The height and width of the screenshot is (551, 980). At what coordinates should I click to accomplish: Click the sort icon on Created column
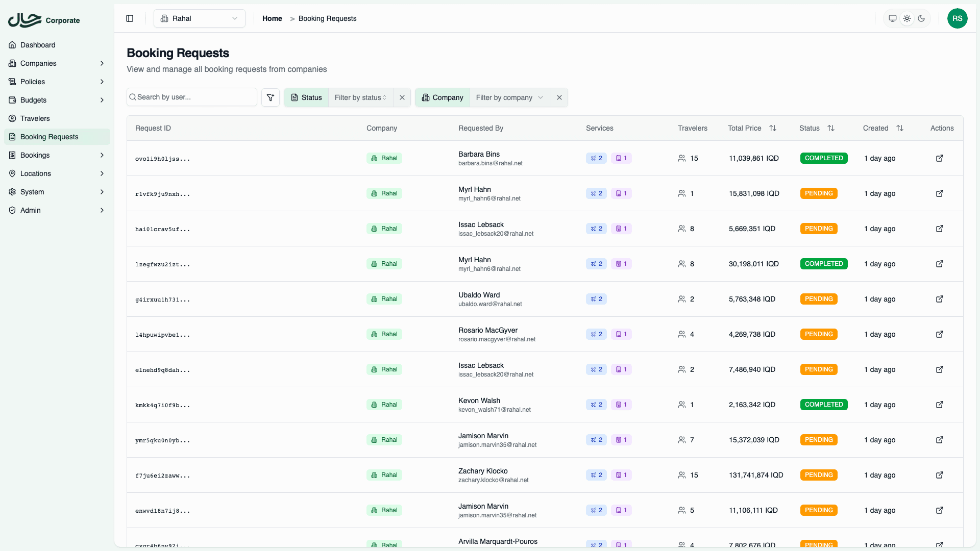click(x=900, y=128)
